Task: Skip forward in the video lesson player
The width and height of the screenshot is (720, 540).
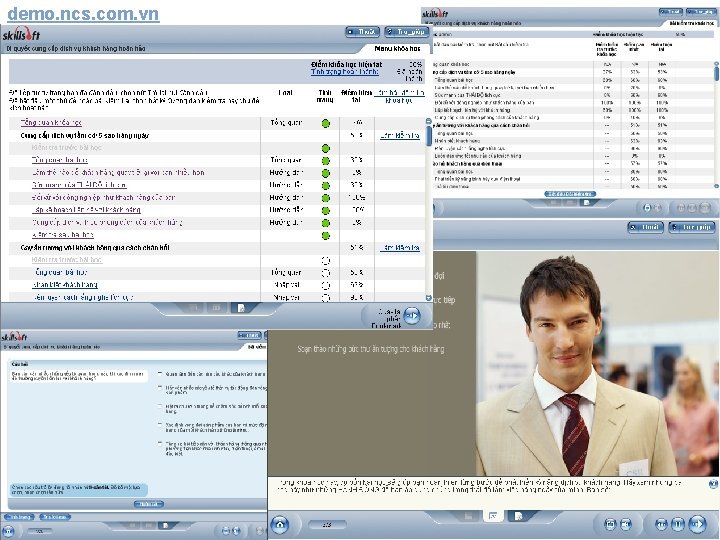Action: point(697,524)
